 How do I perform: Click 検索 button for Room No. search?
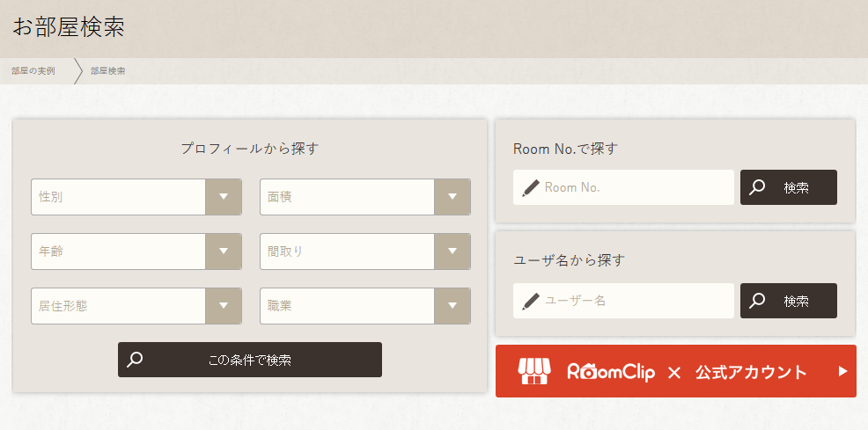pos(789,187)
